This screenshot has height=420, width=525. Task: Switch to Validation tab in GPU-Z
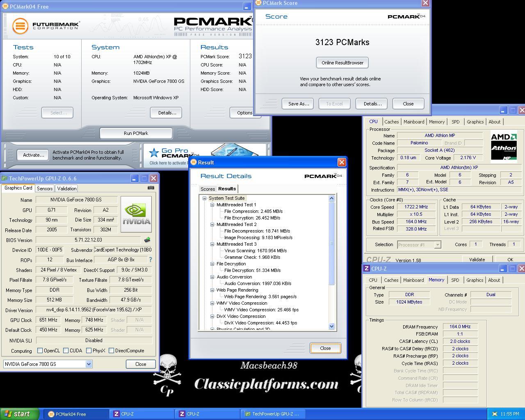click(67, 189)
